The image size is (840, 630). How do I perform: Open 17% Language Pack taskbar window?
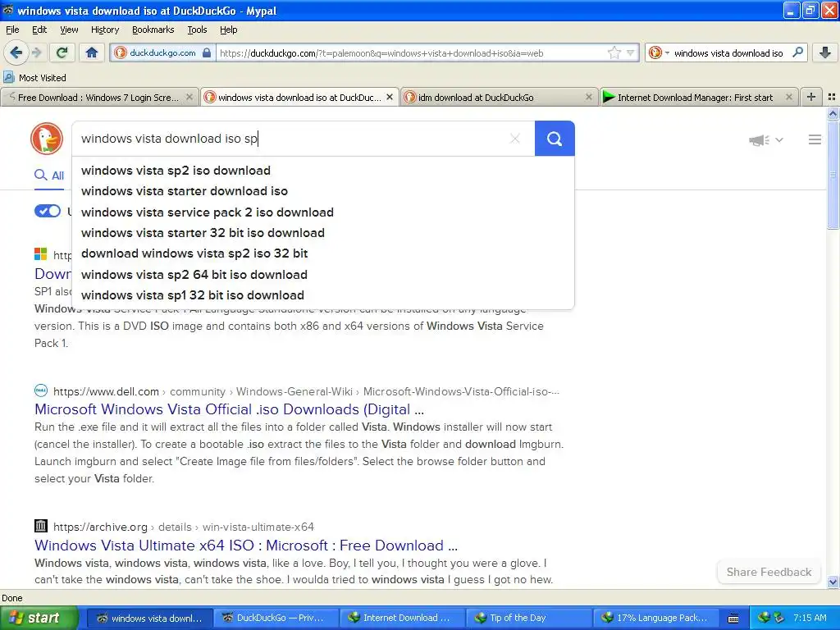point(655,618)
